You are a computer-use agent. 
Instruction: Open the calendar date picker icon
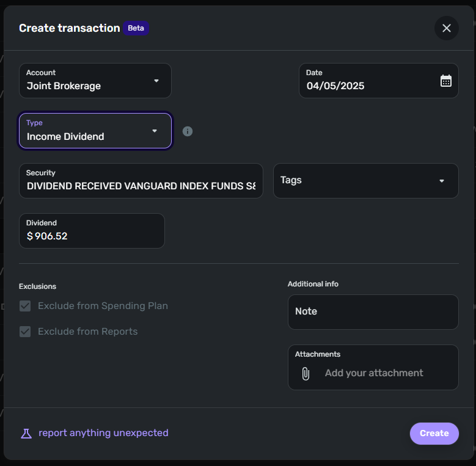[x=446, y=81]
